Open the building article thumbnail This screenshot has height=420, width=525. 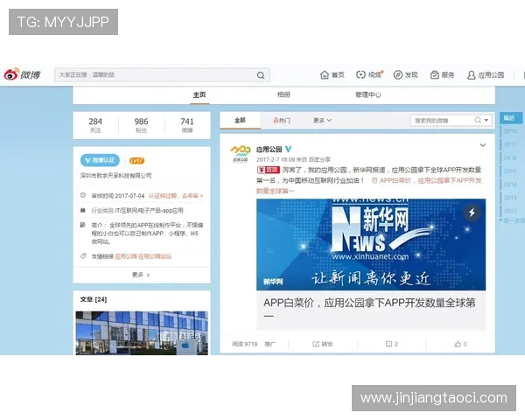pyautogui.click(x=142, y=332)
